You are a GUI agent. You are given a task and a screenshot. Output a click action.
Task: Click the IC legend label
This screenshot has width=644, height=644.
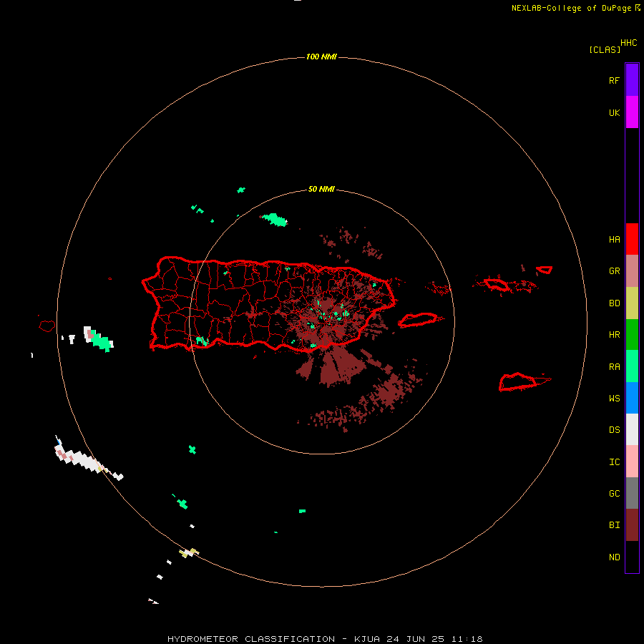614,462
